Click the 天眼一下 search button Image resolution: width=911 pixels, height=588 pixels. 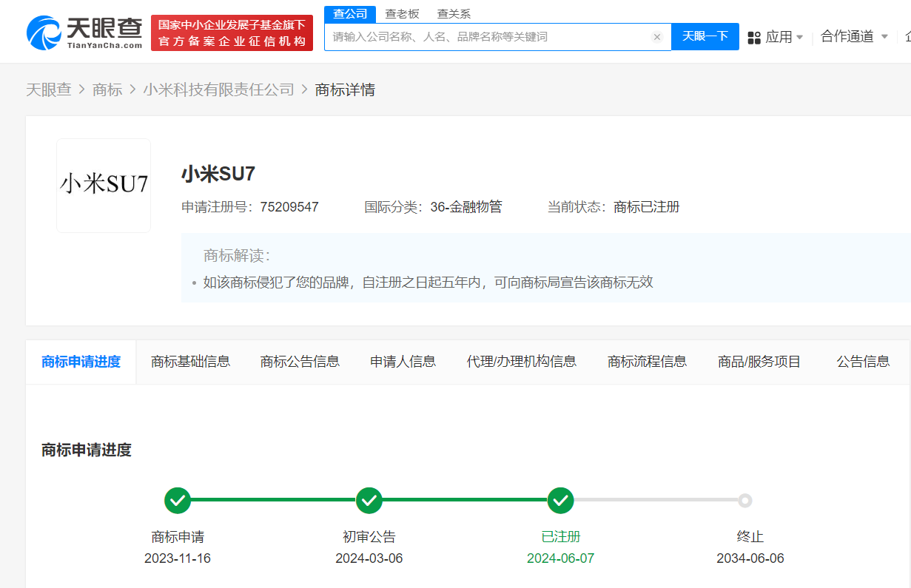[x=705, y=36]
